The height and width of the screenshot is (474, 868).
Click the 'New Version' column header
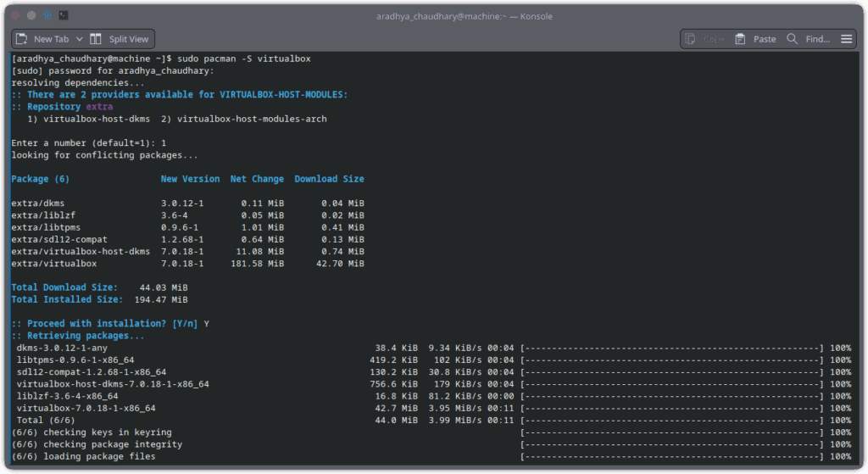tap(190, 179)
